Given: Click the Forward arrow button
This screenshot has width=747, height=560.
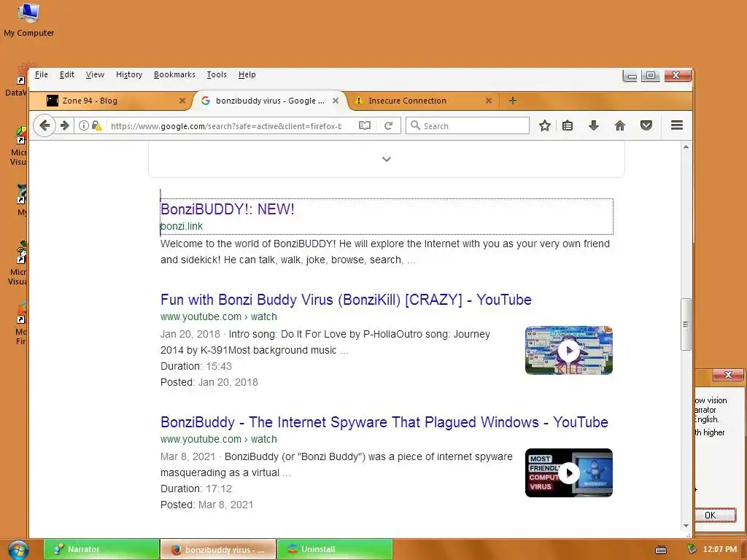Looking at the screenshot, I should pyautogui.click(x=65, y=125).
